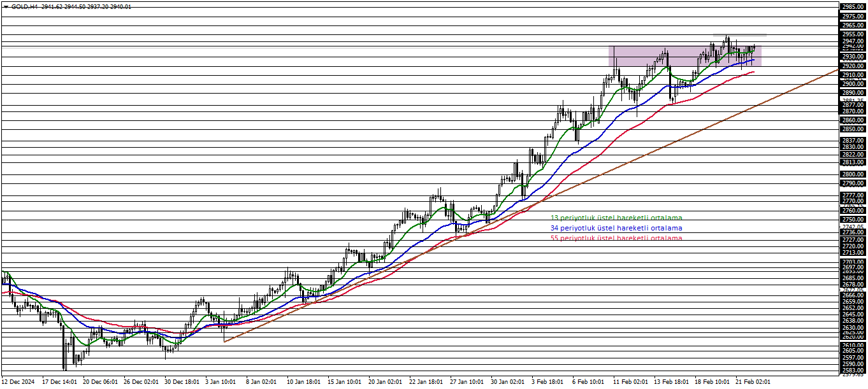Click the 2822.00 price level label
The height and width of the screenshot is (389, 868).
[853, 155]
